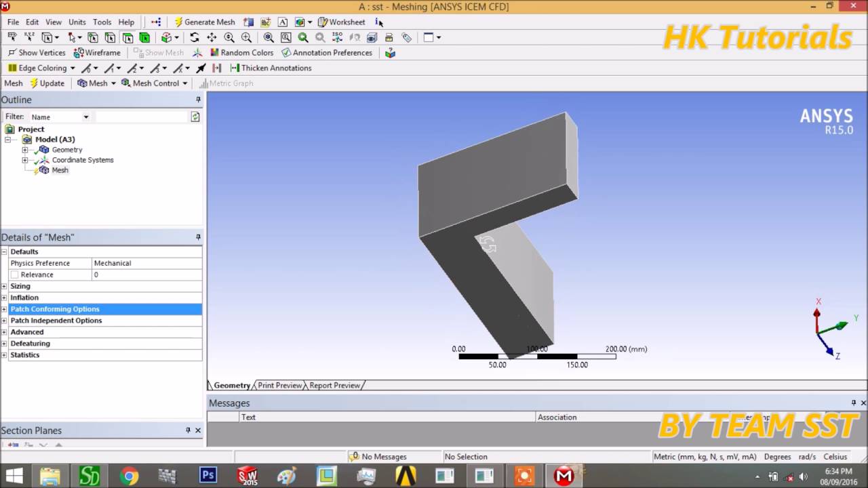Click the Generate Mesh lightning icon
This screenshot has height=488, width=868.
pyautogui.click(x=178, y=22)
